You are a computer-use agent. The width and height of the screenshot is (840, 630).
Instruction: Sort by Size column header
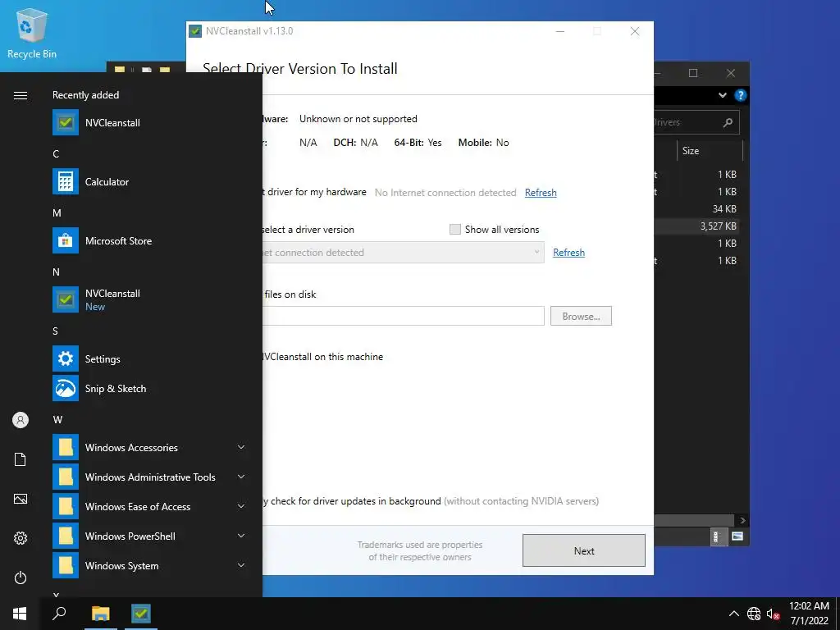[710, 151]
